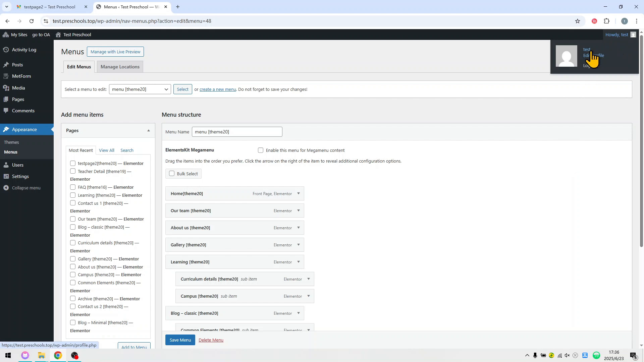Click into the Menu Name input field

[x=237, y=132]
